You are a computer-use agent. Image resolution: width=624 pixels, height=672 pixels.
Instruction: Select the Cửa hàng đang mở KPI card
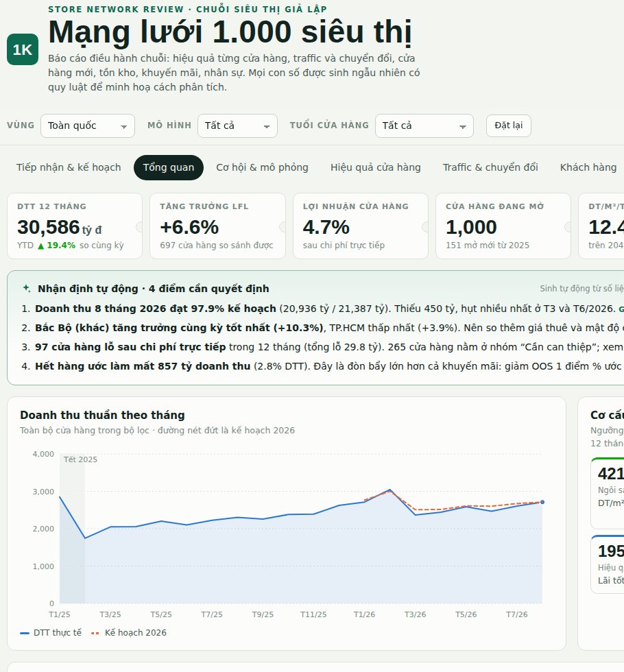tap(503, 226)
